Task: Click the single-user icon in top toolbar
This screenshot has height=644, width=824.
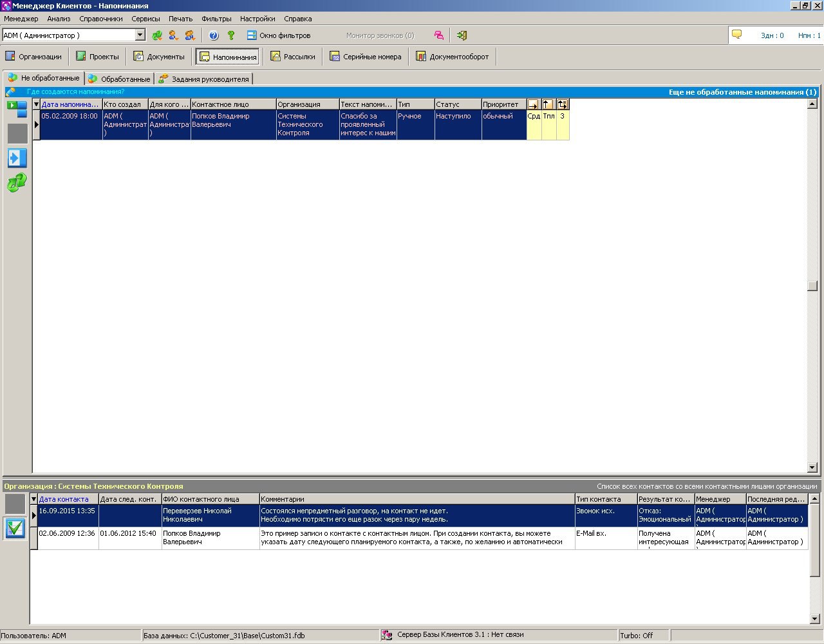Action: click(173, 35)
